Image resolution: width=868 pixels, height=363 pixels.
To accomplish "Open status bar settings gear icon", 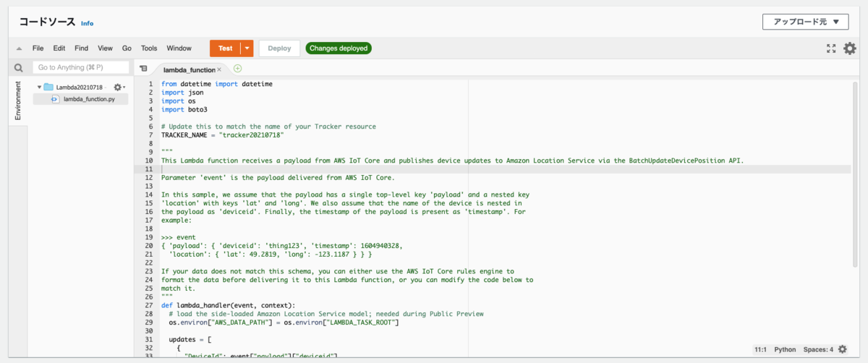I will pyautogui.click(x=843, y=349).
